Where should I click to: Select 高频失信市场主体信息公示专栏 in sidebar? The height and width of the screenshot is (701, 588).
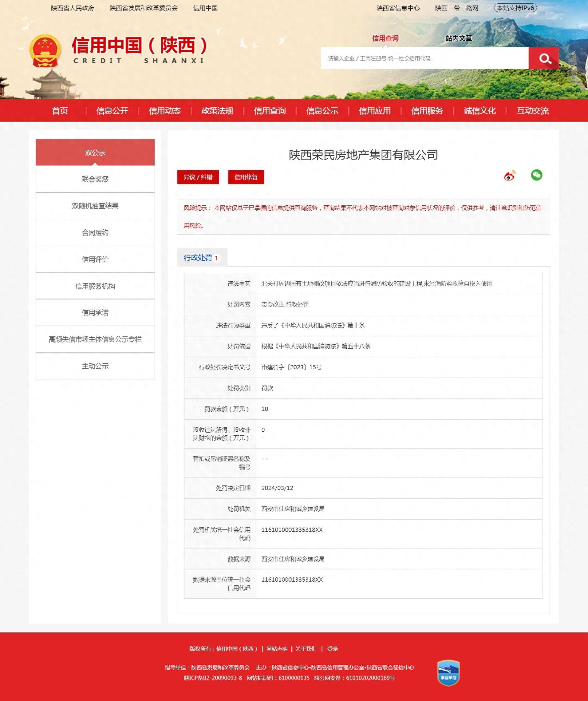(95, 339)
